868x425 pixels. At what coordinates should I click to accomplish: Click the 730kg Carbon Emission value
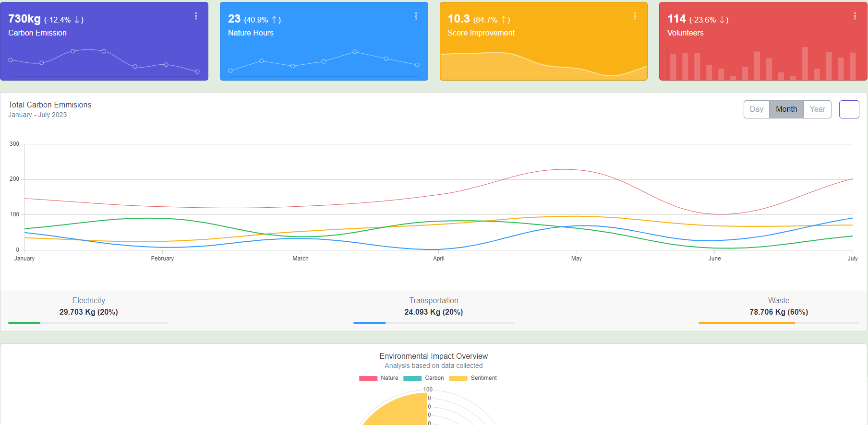point(24,19)
